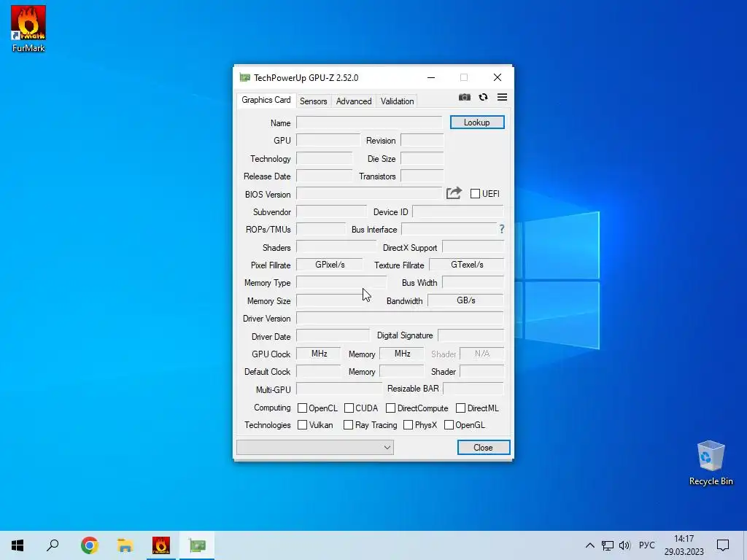This screenshot has height=560, width=747.
Task: Click the GPU-Z taskbar icon
Action: click(197, 545)
